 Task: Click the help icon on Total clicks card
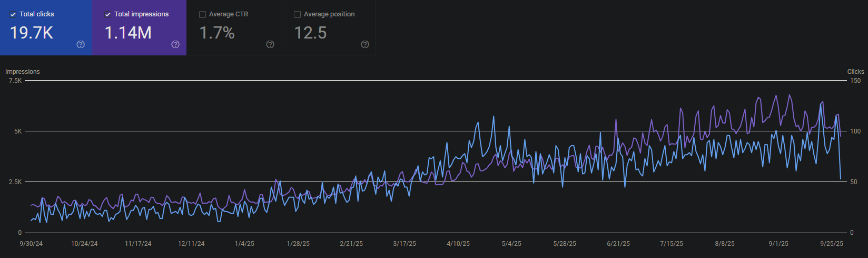[x=81, y=44]
